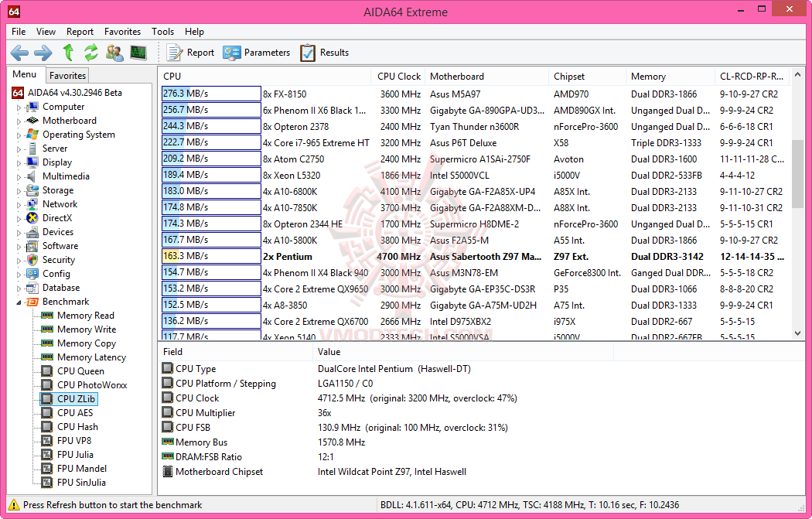
Task: Click the results list scroll up arrow
Action: click(797, 74)
